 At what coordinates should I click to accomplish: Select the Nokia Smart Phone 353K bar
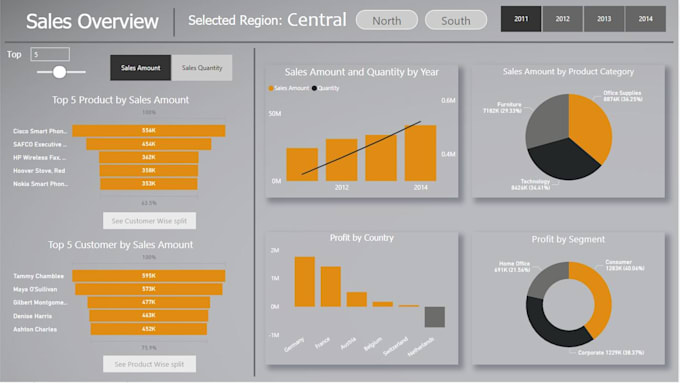(x=149, y=183)
